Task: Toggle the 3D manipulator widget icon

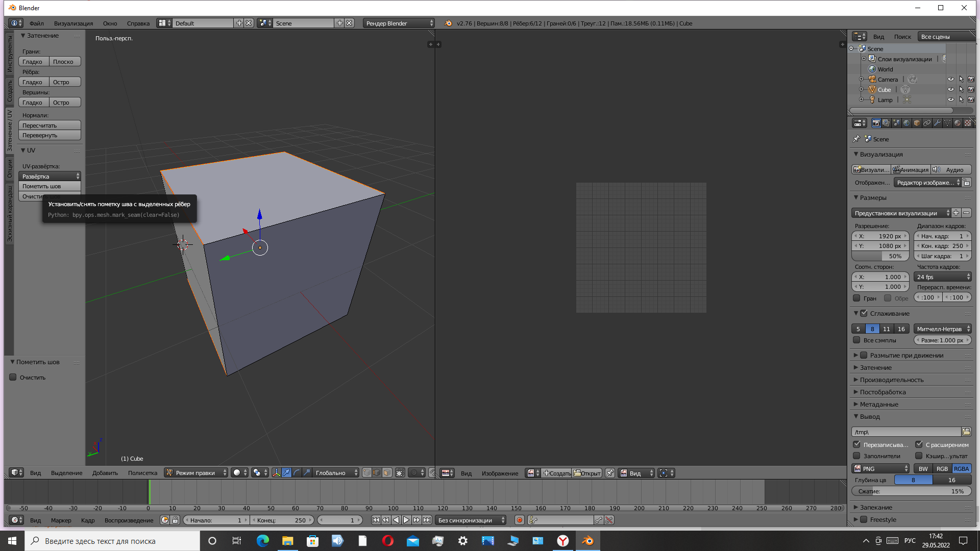Action: [x=276, y=473]
